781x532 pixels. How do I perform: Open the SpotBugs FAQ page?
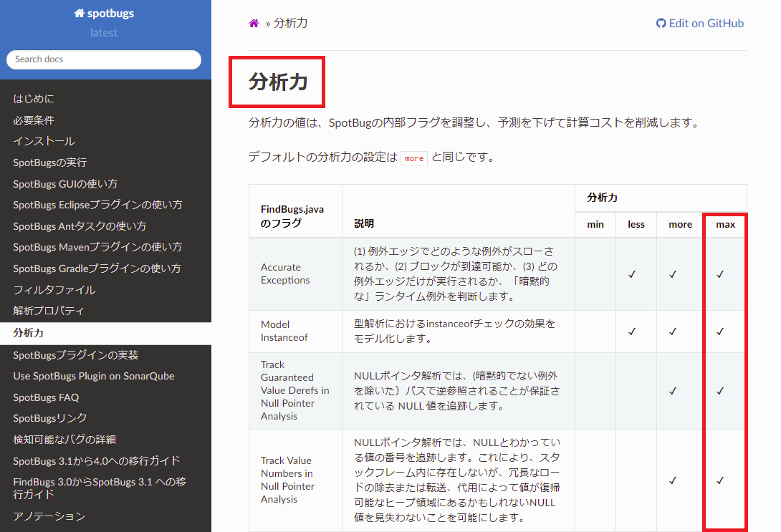(x=46, y=397)
